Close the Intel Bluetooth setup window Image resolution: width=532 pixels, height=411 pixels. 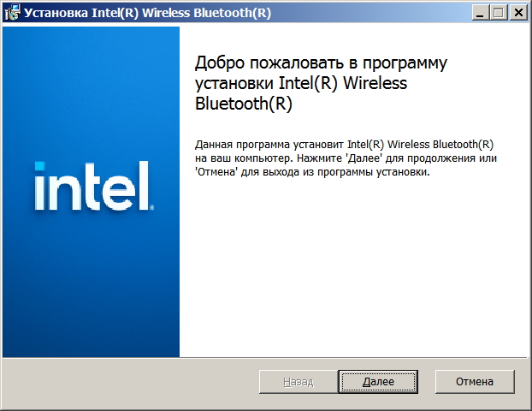[517, 13]
